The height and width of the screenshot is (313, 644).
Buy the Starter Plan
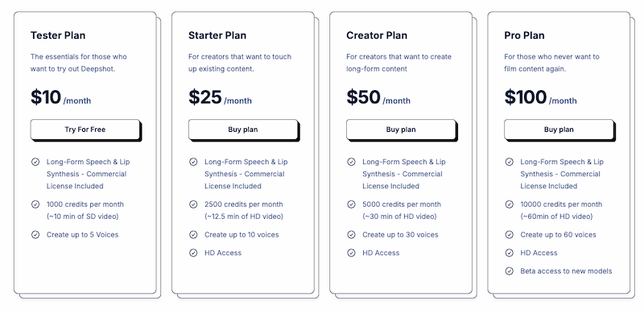tap(243, 130)
